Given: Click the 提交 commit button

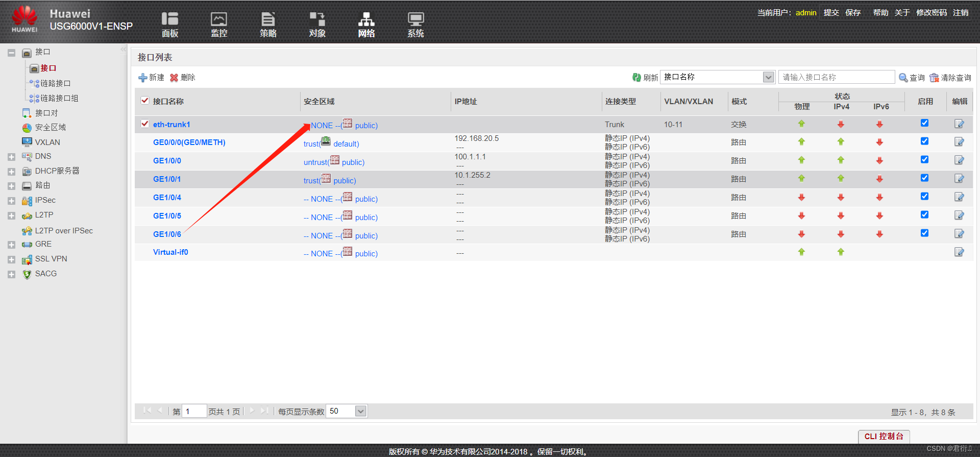Looking at the screenshot, I should click(x=831, y=12).
